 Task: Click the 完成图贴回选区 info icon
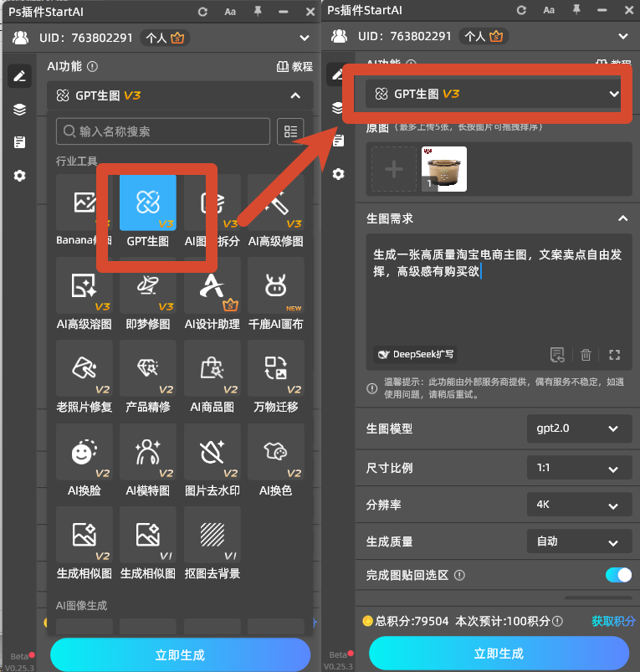(459, 575)
